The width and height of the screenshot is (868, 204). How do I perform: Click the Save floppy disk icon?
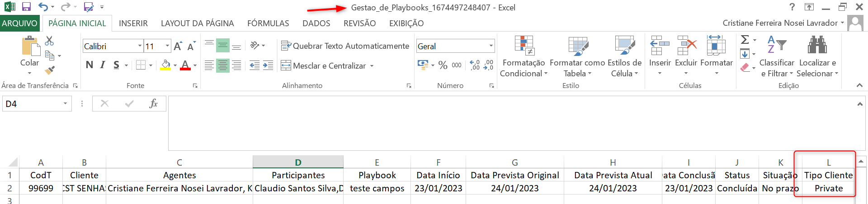pyautogui.click(x=26, y=7)
